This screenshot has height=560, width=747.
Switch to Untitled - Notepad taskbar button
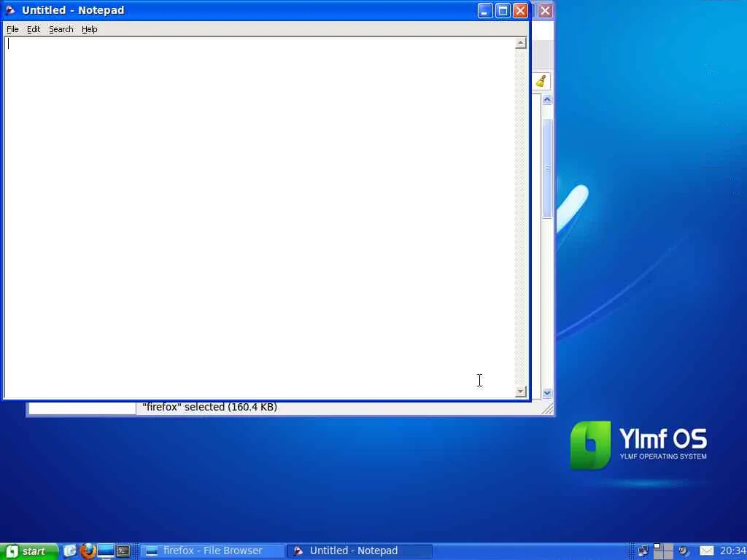click(x=360, y=551)
